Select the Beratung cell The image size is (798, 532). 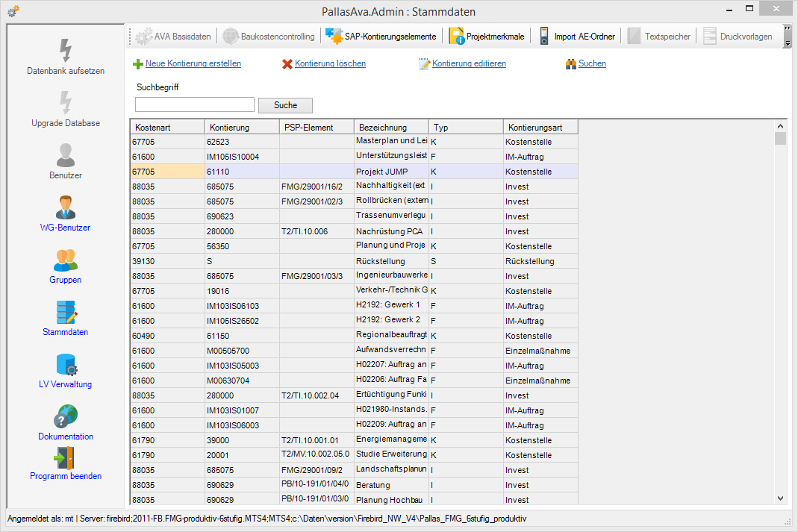click(x=391, y=485)
